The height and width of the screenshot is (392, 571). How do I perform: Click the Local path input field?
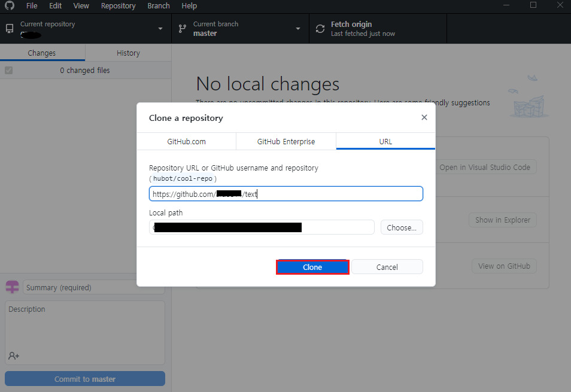pyautogui.click(x=262, y=227)
